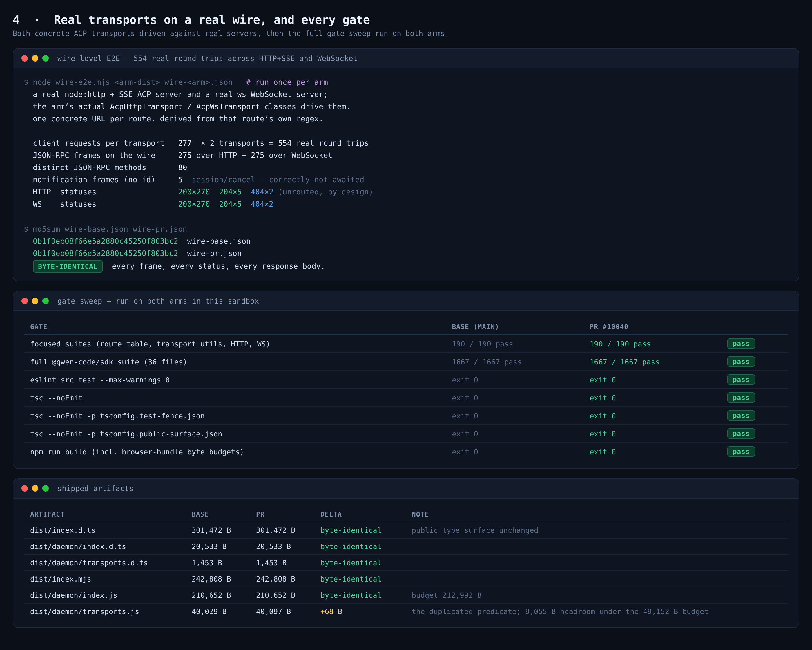This screenshot has height=650, width=812.
Task: Click pass badge for eslint row
Action: pos(741,380)
